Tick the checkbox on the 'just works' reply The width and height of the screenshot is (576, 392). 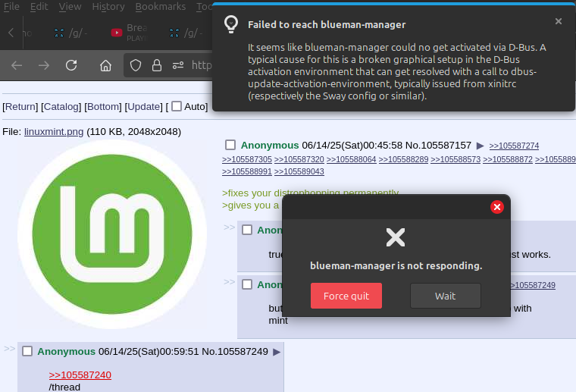[247, 230]
